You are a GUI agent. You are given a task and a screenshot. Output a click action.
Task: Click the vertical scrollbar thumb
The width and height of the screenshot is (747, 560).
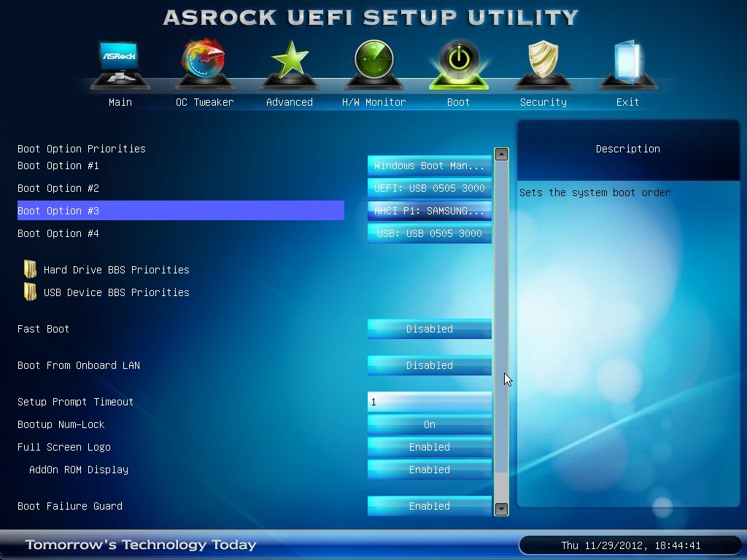click(501, 316)
